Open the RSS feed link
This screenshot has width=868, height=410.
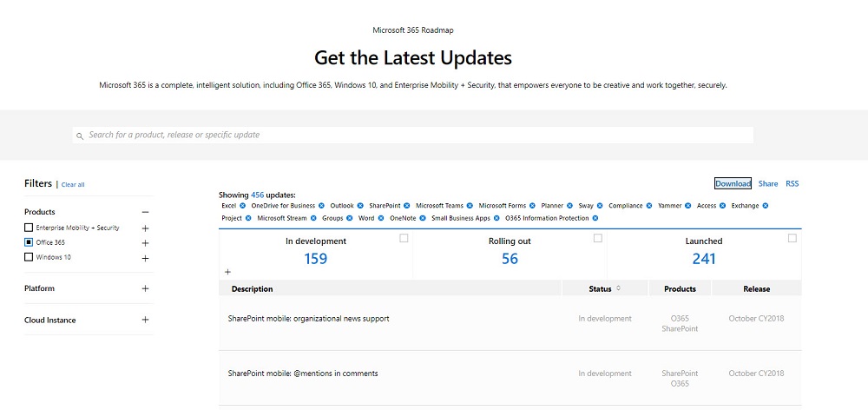point(792,183)
